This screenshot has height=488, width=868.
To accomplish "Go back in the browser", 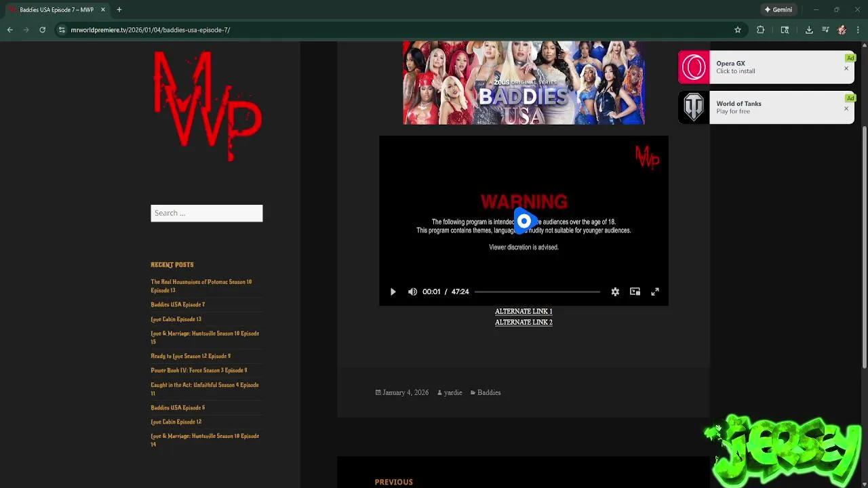I will click(9, 30).
